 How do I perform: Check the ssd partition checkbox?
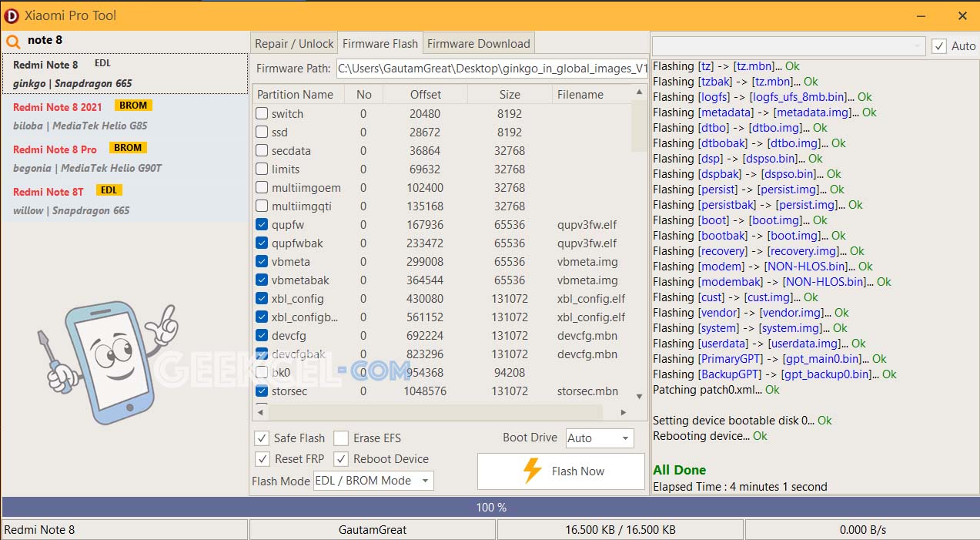point(262,132)
